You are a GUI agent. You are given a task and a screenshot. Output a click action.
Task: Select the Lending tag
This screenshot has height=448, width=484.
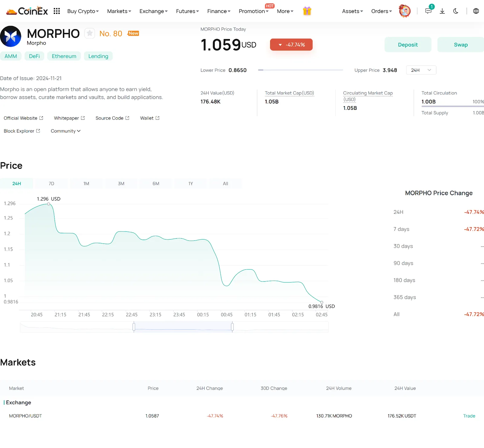pyautogui.click(x=98, y=56)
